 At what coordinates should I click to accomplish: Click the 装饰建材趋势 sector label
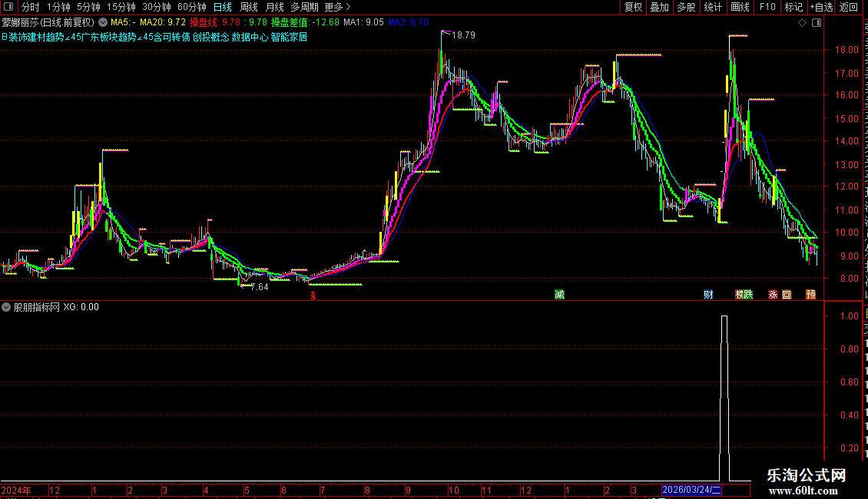click(37, 37)
